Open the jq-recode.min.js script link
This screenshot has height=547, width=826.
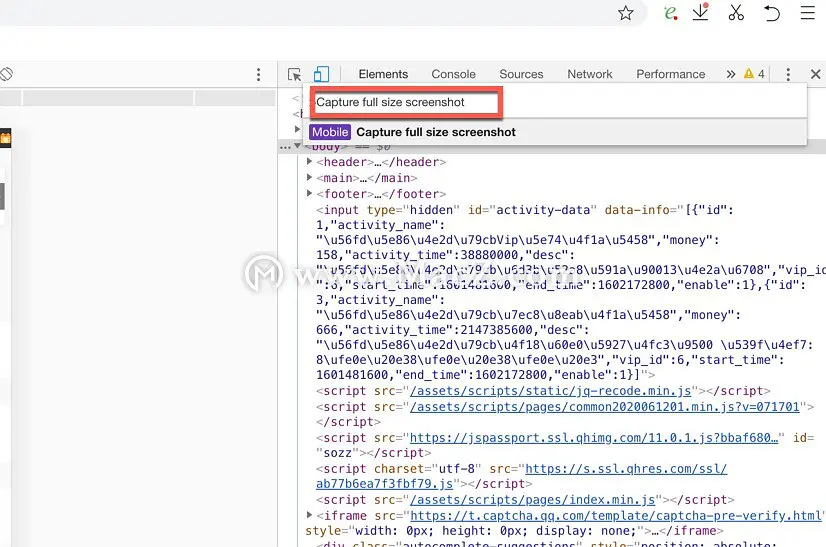pyautogui.click(x=550, y=391)
